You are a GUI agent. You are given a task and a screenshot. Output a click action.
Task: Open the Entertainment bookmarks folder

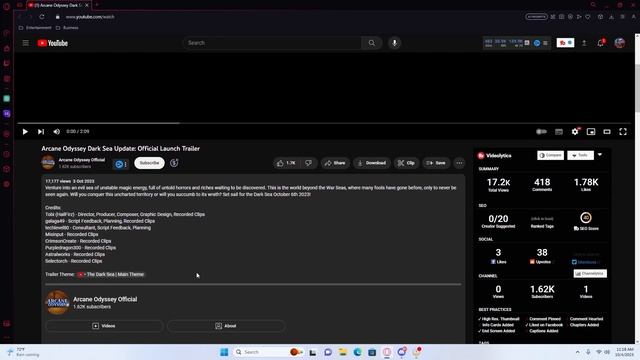[x=35, y=28]
